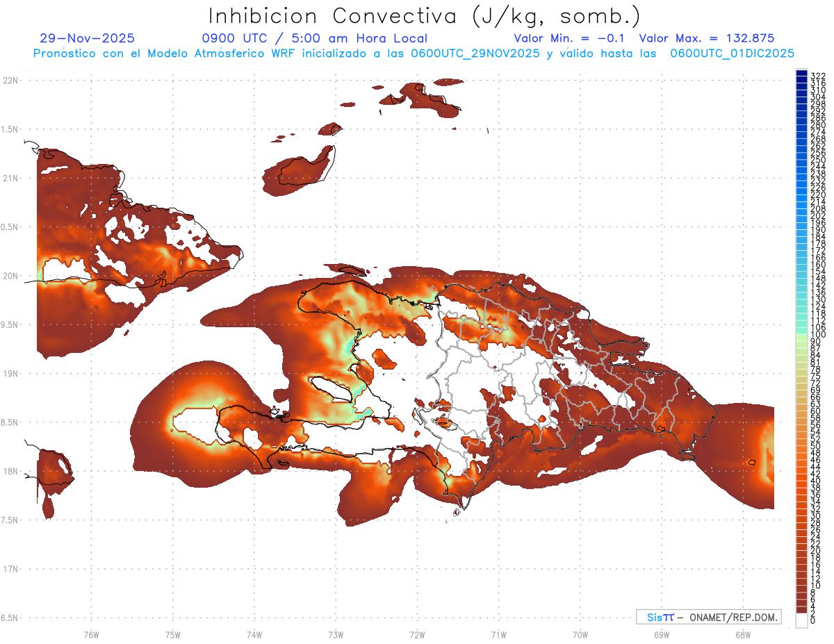Click the blue "SisTT" logo text

click(x=660, y=617)
